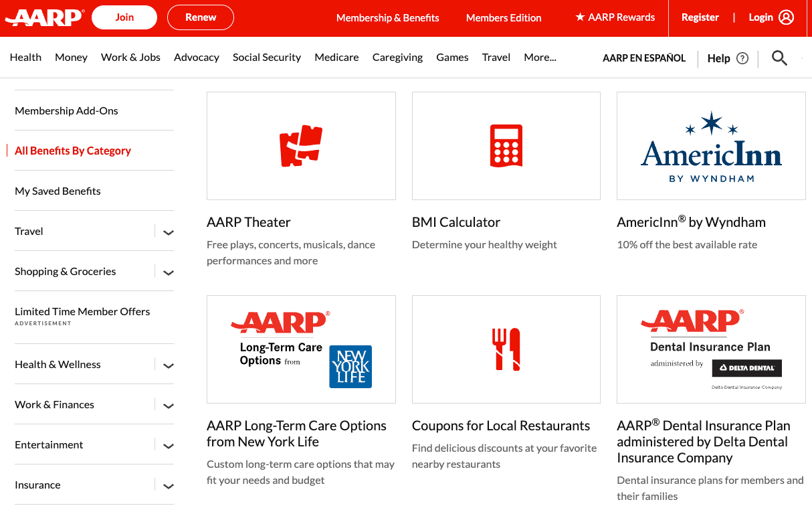Open the Insurance category label
The width and height of the screenshot is (812, 516).
click(x=37, y=485)
